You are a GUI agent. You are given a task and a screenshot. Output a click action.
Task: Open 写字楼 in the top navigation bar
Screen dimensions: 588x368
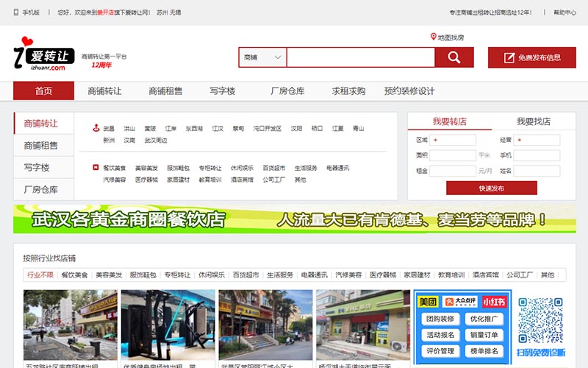pos(223,91)
